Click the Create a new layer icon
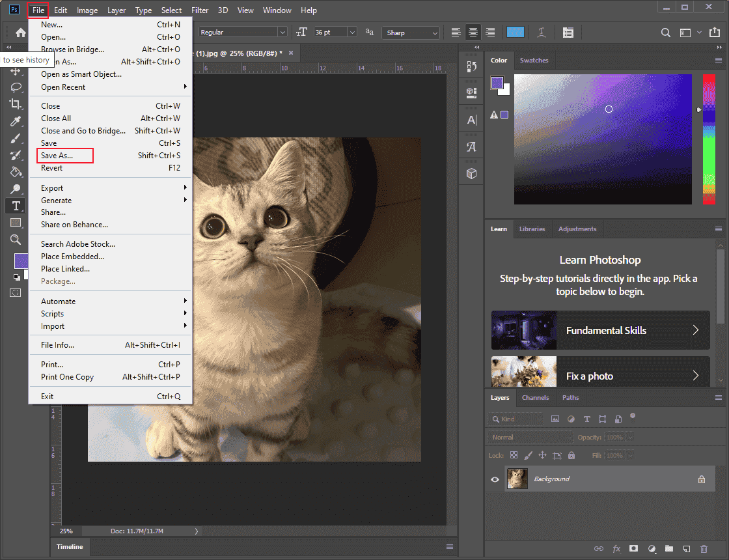Screen dimensions: 729x560 click(x=685, y=549)
